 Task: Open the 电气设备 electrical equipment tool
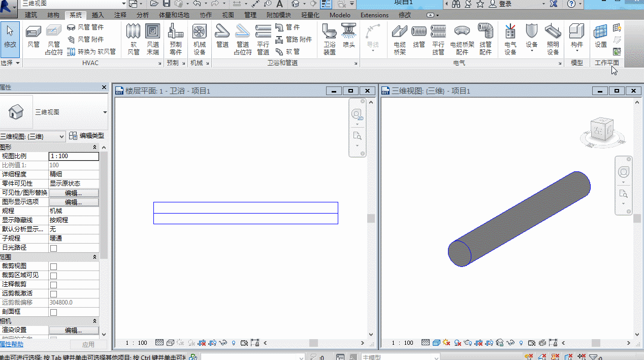(x=510, y=40)
